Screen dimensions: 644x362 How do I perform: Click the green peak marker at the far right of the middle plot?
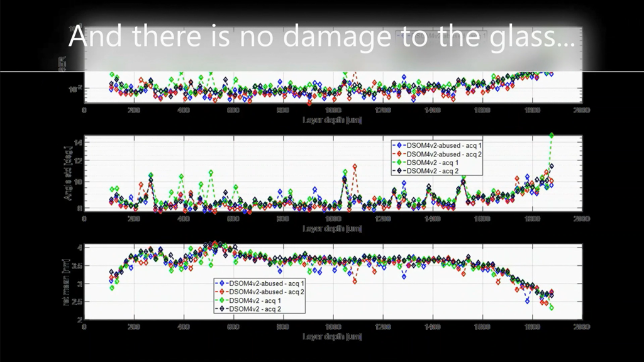(552, 136)
